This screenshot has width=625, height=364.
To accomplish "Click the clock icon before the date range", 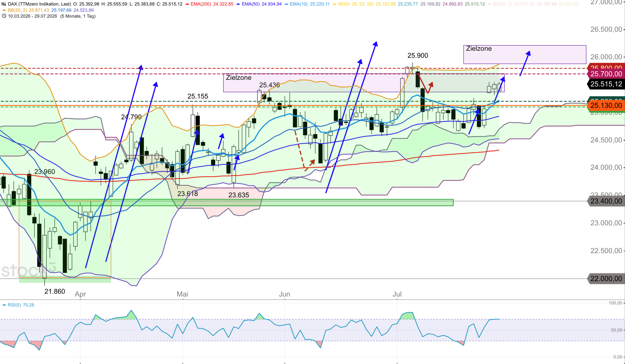I will [x=4, y=16].
